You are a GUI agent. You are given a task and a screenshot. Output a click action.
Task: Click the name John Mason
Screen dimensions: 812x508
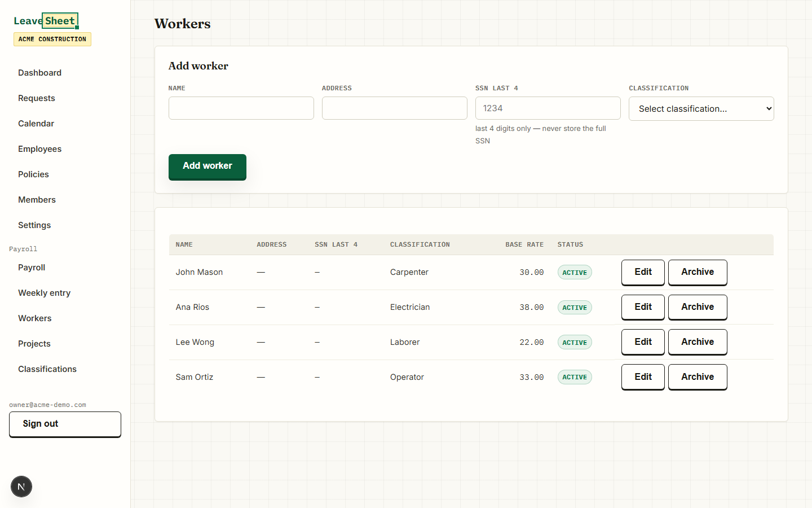[199, 272]
